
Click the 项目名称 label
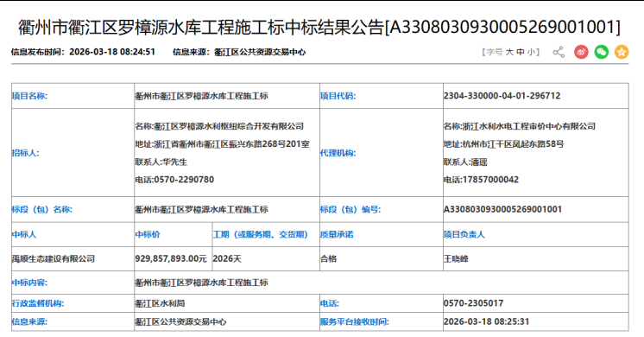coord(29,96)
